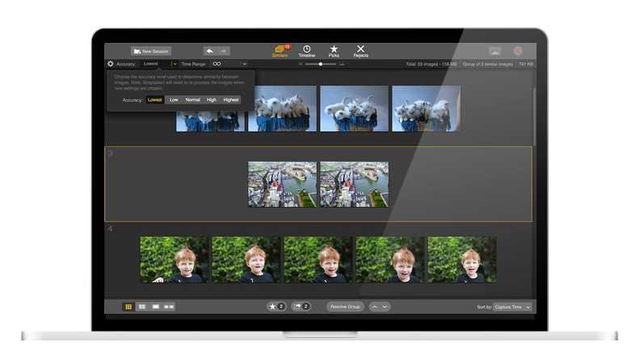Click the group number 3 label
Screen dimensions: 644x359
tap(110, 153)
